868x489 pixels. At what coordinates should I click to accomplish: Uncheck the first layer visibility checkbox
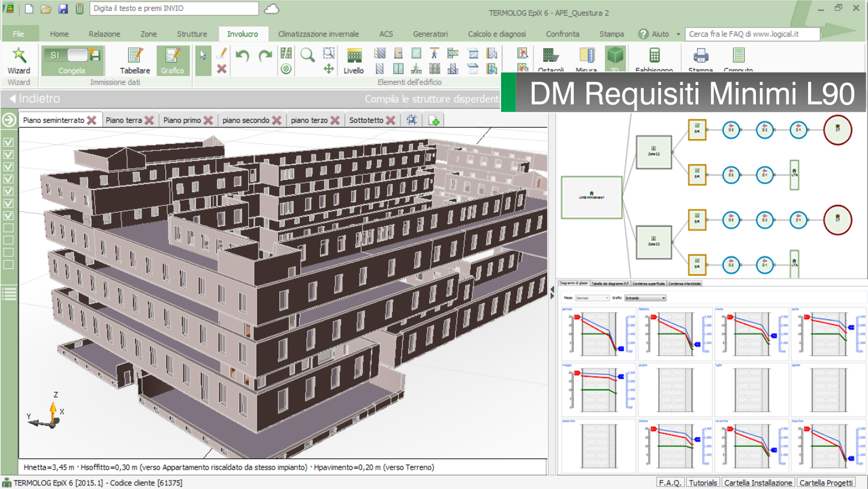click(9, 143)
